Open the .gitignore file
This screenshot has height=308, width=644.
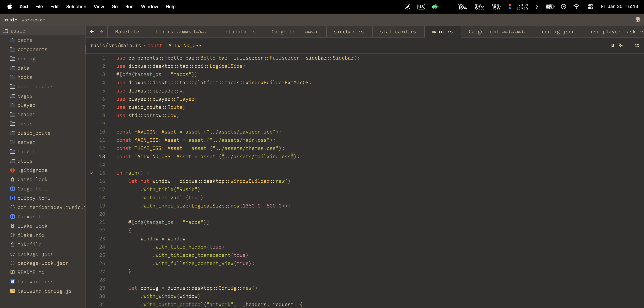coord(32,170)
